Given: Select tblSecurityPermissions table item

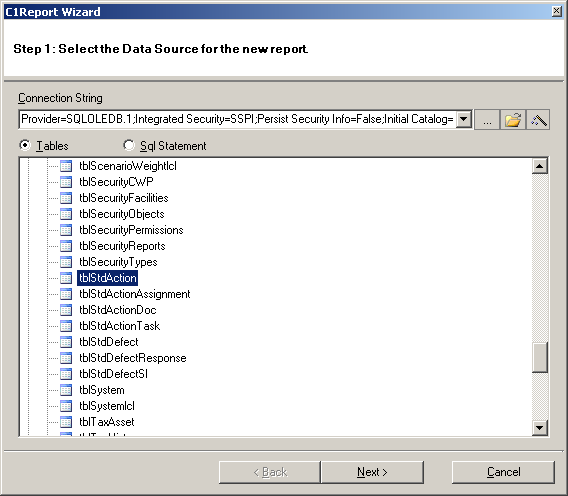Looking at the screenshot, I should (x=131, y=230).
